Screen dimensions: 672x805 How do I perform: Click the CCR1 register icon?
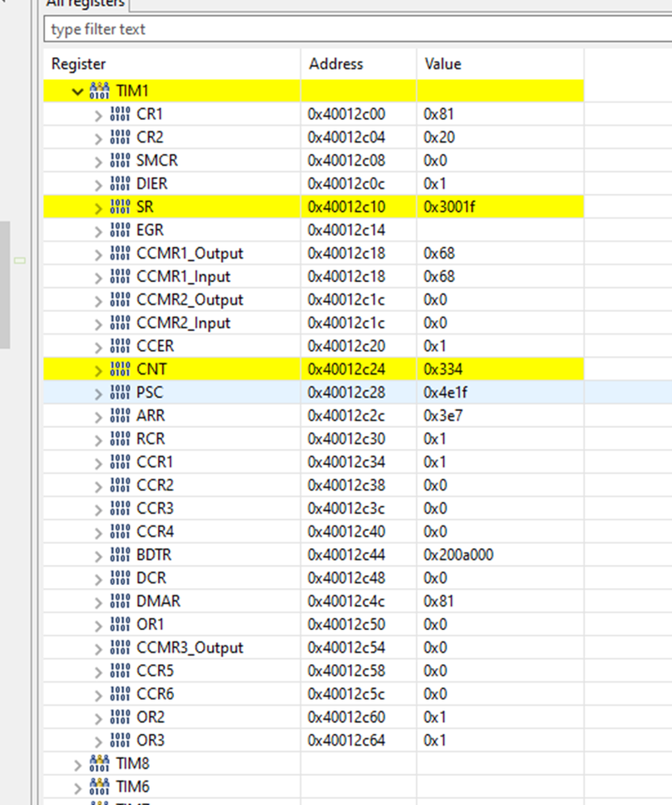(x=119, y=462)
